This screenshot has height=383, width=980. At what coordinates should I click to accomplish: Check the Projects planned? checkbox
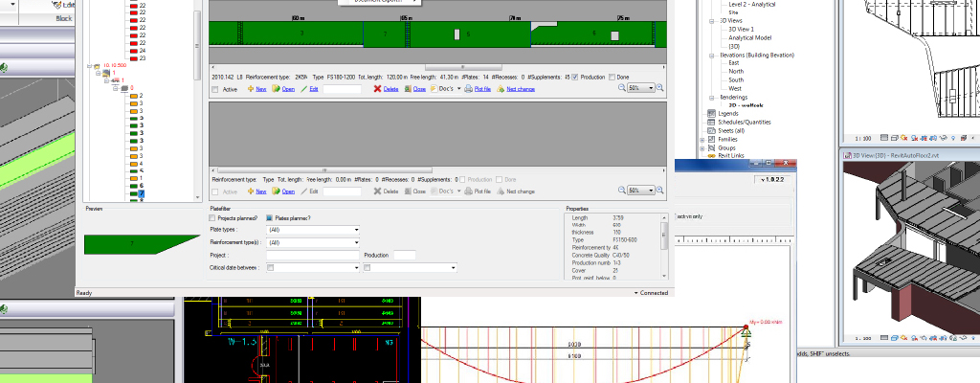point(212,218)
